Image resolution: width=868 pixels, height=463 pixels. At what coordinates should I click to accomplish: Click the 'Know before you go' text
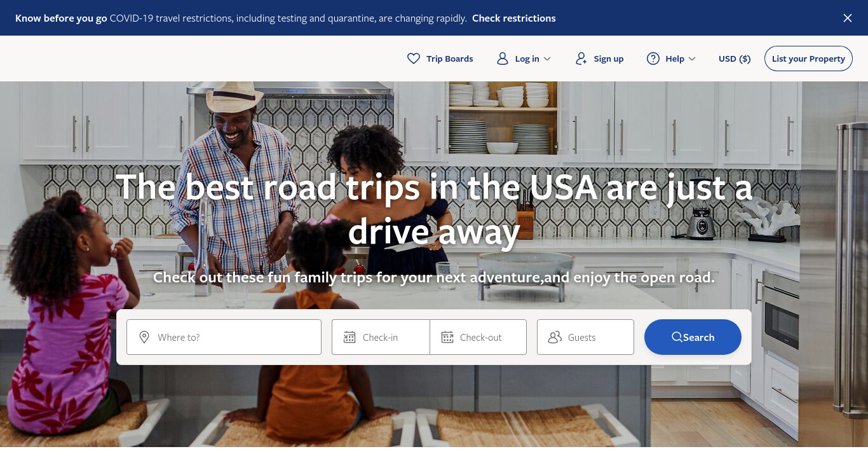61,18
